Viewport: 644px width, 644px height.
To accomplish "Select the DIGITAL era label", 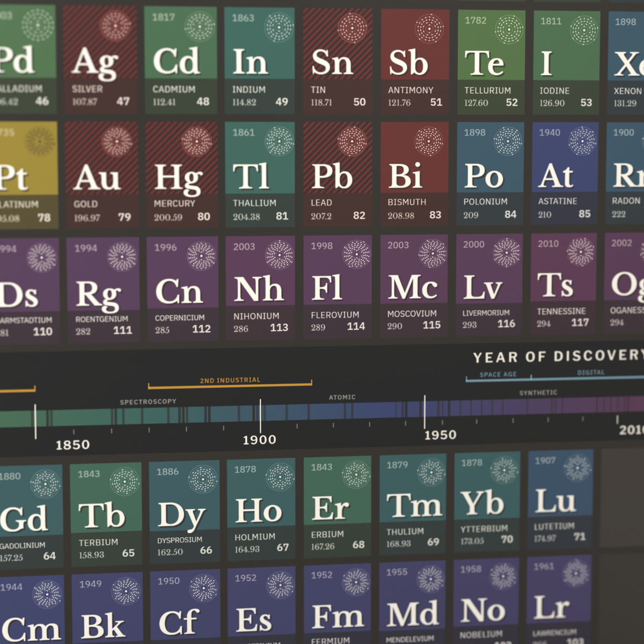I will (591, 372).
